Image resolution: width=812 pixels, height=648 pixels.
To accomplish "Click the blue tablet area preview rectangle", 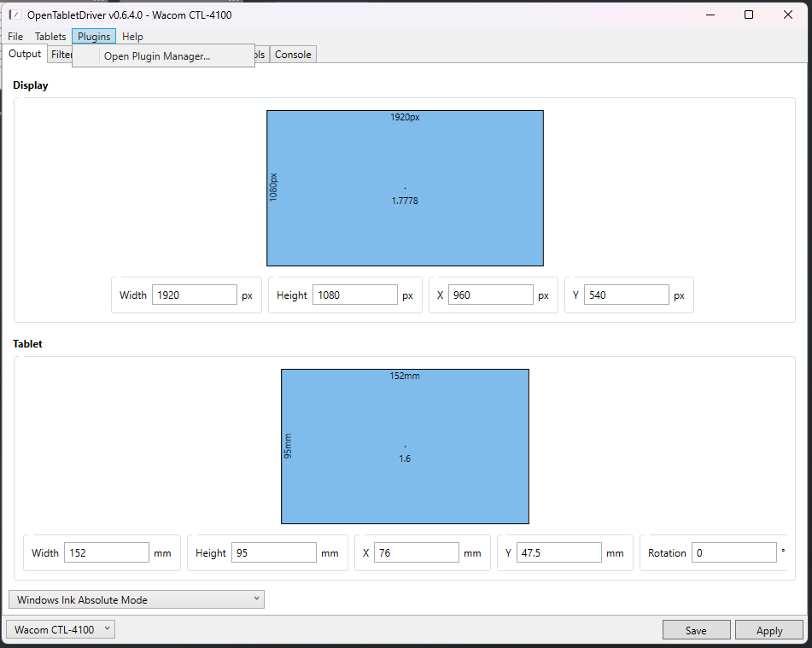I will [405, 446].
